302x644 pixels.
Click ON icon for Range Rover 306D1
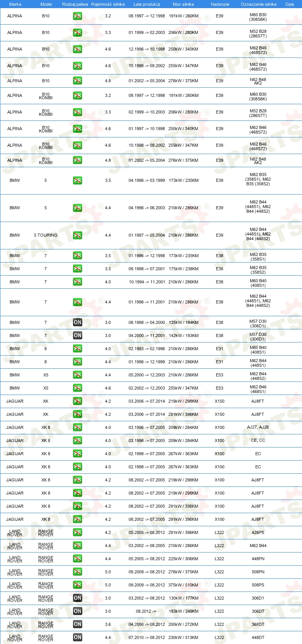coord(78,598)
